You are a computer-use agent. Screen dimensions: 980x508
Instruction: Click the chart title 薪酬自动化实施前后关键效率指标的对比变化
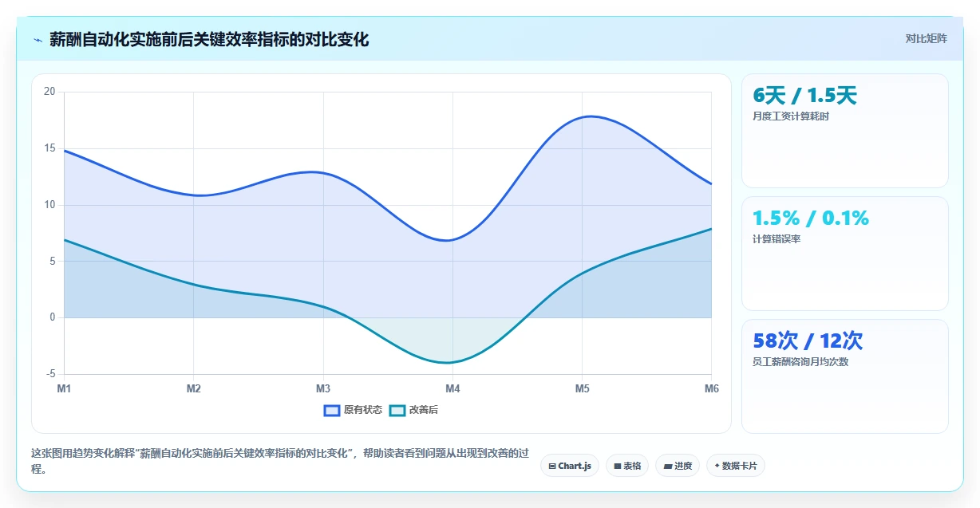[209, 39]
